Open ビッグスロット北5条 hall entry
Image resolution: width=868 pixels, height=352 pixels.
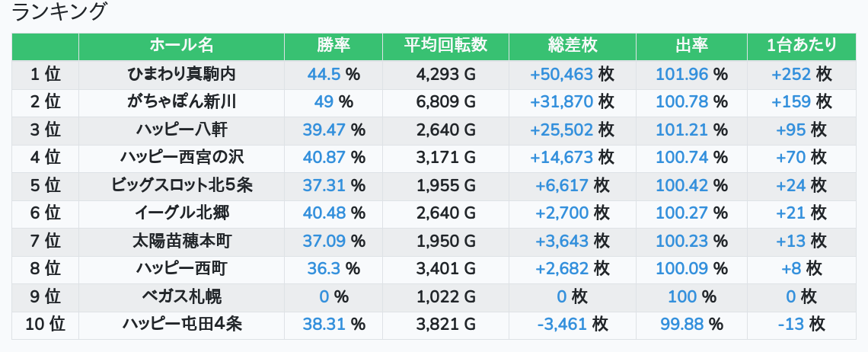[181, 185]
